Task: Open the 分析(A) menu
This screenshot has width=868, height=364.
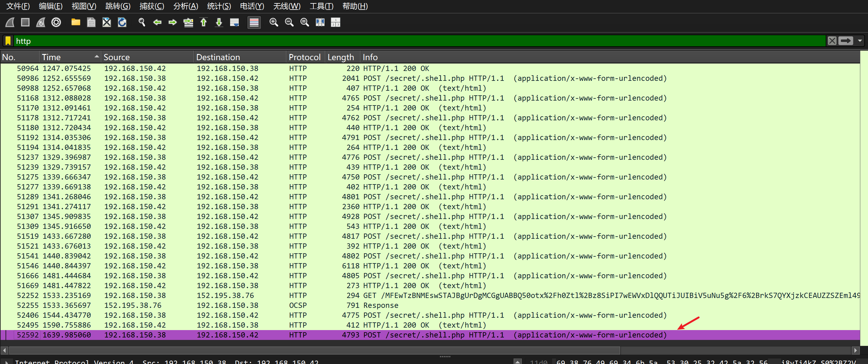Action: (185, 6)
